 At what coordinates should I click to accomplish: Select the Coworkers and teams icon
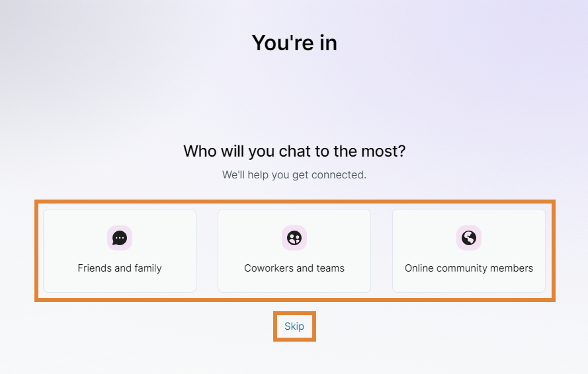click(294, 238)
